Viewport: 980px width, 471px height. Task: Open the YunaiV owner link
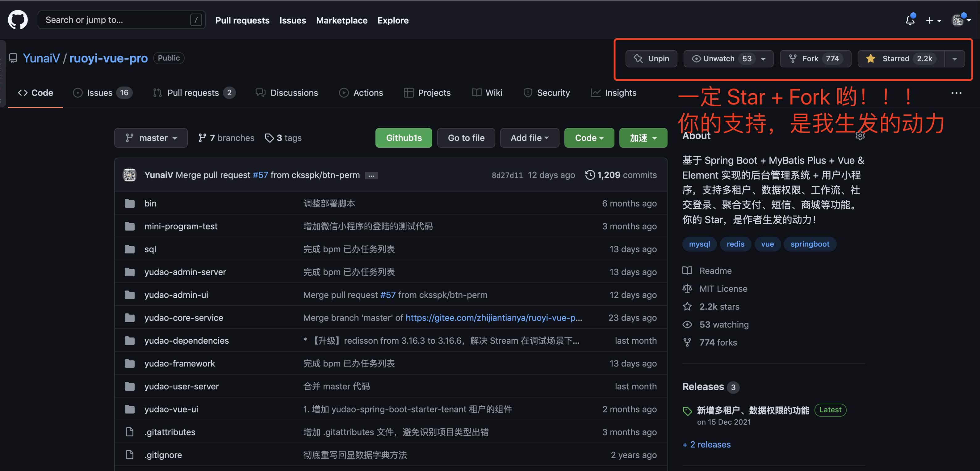click(41, 58)
